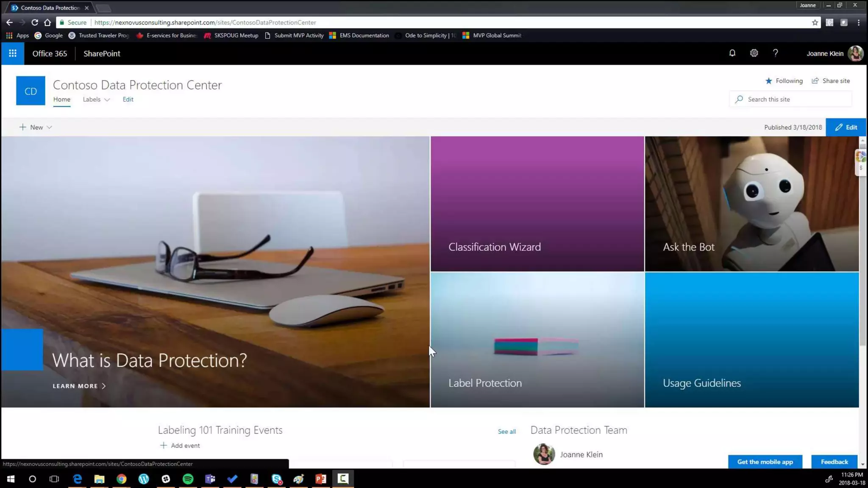868x488 pixels.
Task: Bookmark page with the address bar star
Action: [815, 22]
